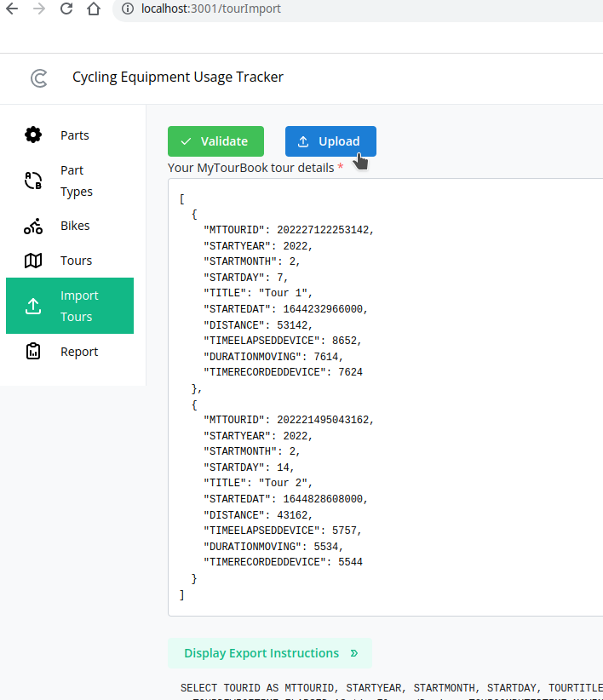
Task: Expand Display Export Instructions
Action: point(270,653)
